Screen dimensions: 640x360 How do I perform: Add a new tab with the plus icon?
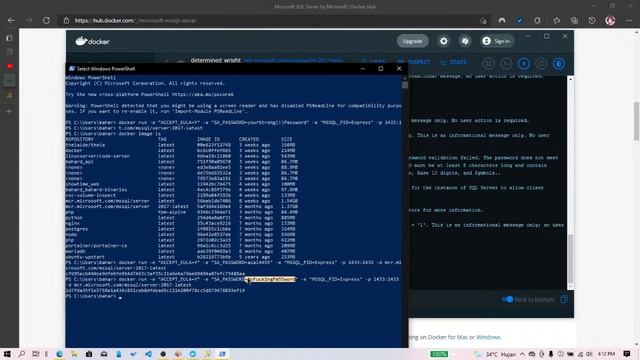9,111
